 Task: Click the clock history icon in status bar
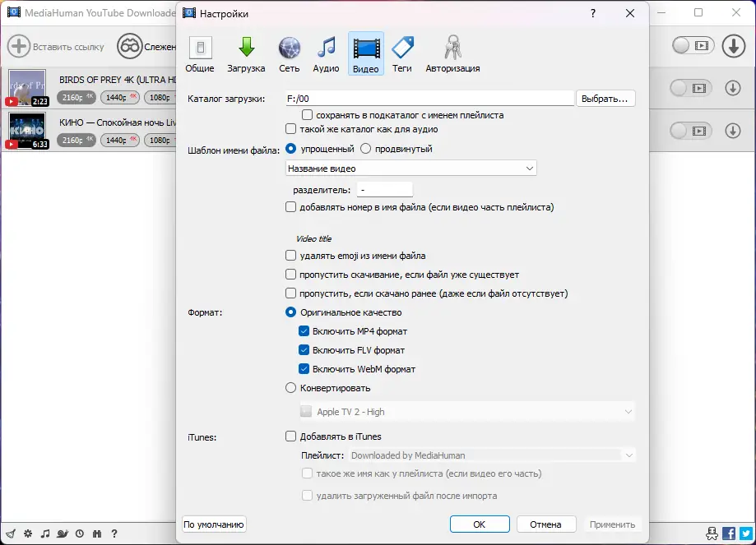(x=80, y=533)
